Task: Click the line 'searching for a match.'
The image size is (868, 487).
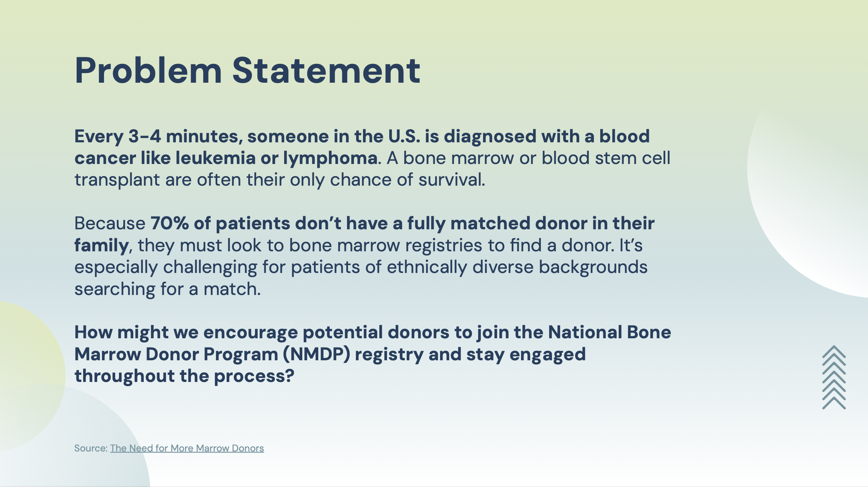Action: point(168,289)
